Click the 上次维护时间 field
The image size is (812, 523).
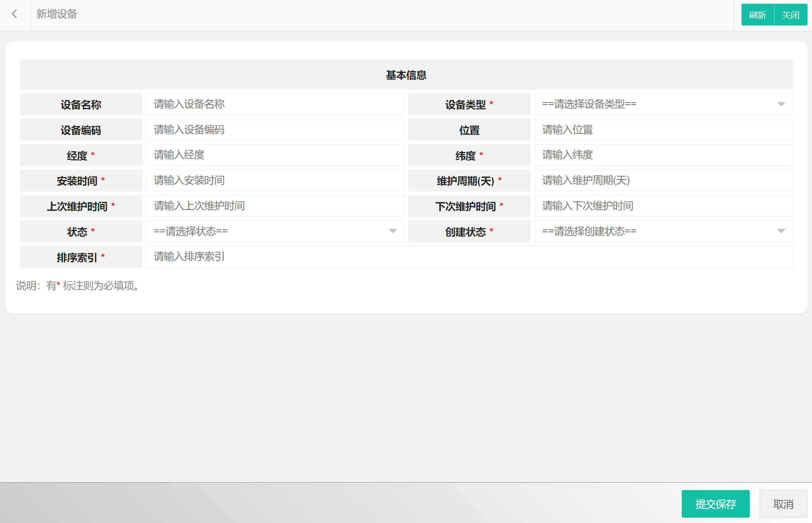(275, 206)
